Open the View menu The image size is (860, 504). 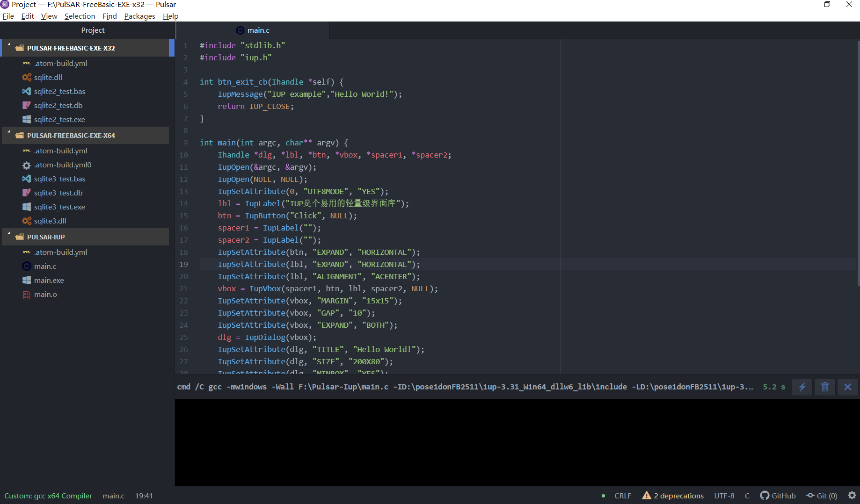click(x=49, y=16)
